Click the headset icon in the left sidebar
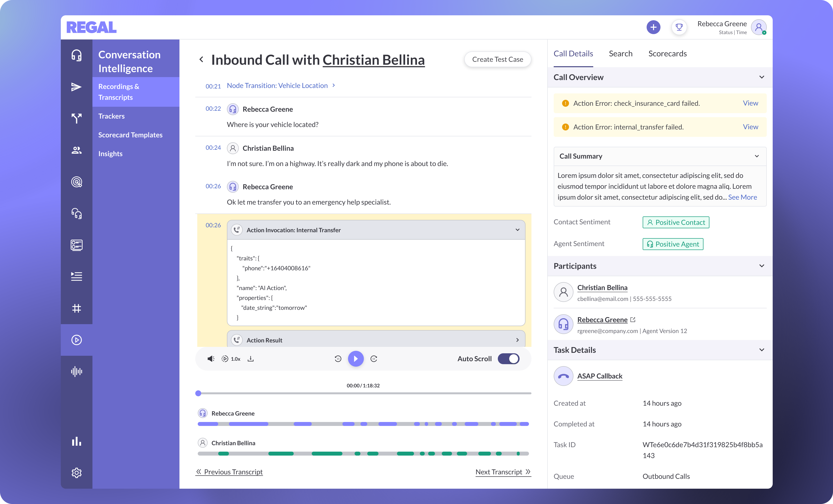The image size is (833, 504). tap(76, 55)
